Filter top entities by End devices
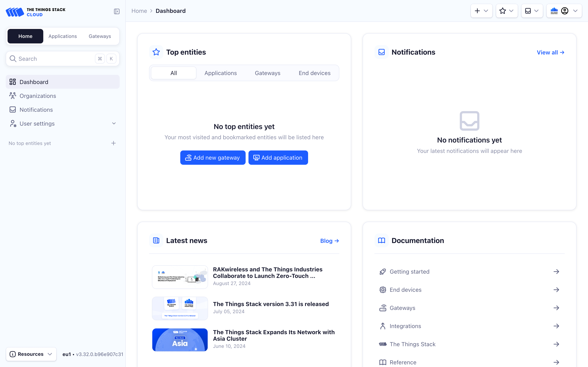This screenshot has width=588, height=367. click(314, 73)
